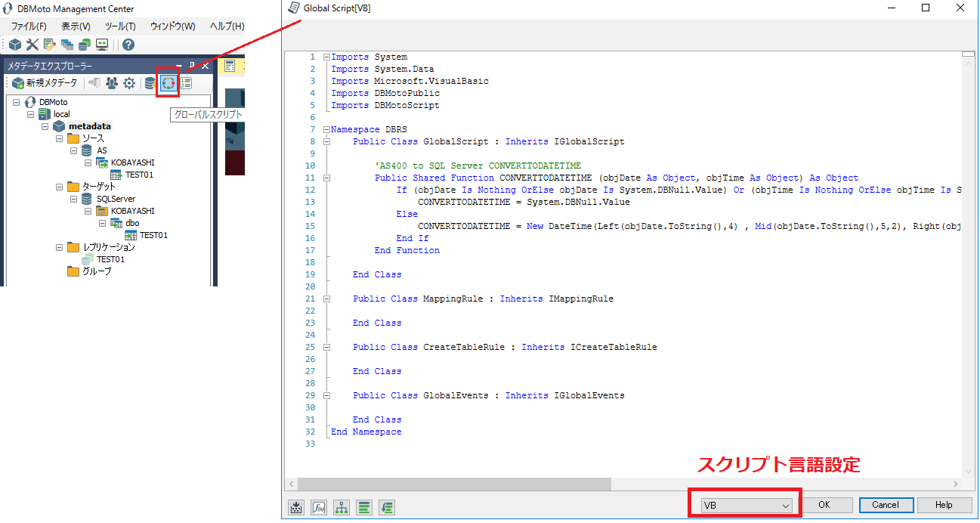
Task: Fold the MappingRule class at line 21
Action: [326, 299]
